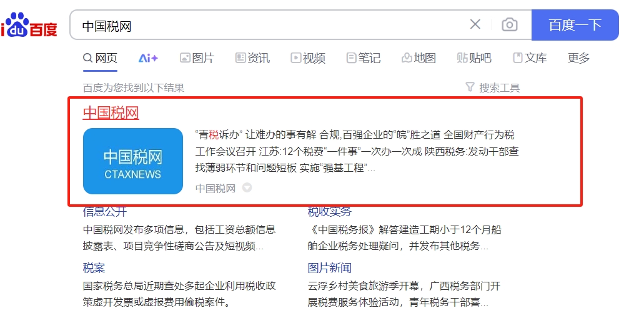Image resolution: width=644 pixels, height=318 pixels.
Task: Click 税案 description about 国家税务总局
Action: pos(179,294)
